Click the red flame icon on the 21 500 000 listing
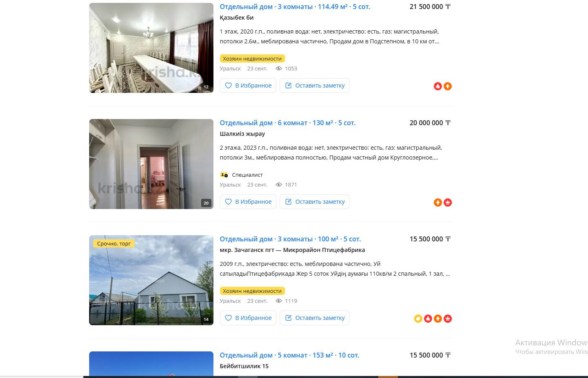Viewport: 588px width, 378px height. click(438, 86)
